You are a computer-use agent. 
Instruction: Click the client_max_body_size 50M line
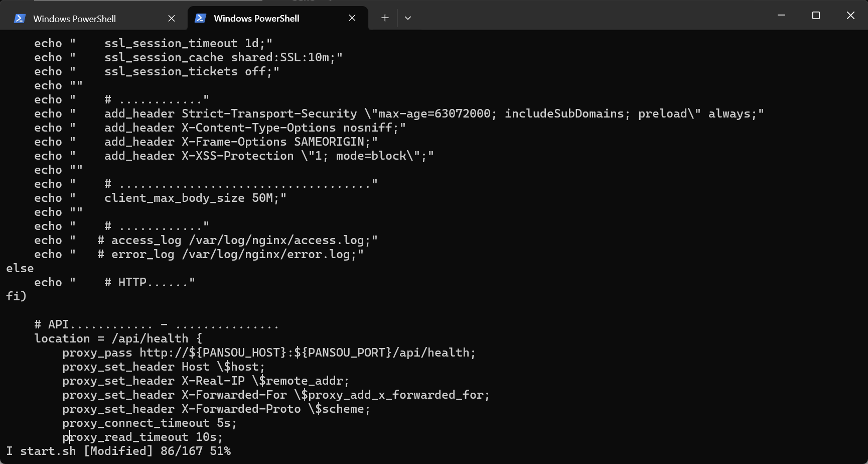pyautogui.click(x=161, y=197)
